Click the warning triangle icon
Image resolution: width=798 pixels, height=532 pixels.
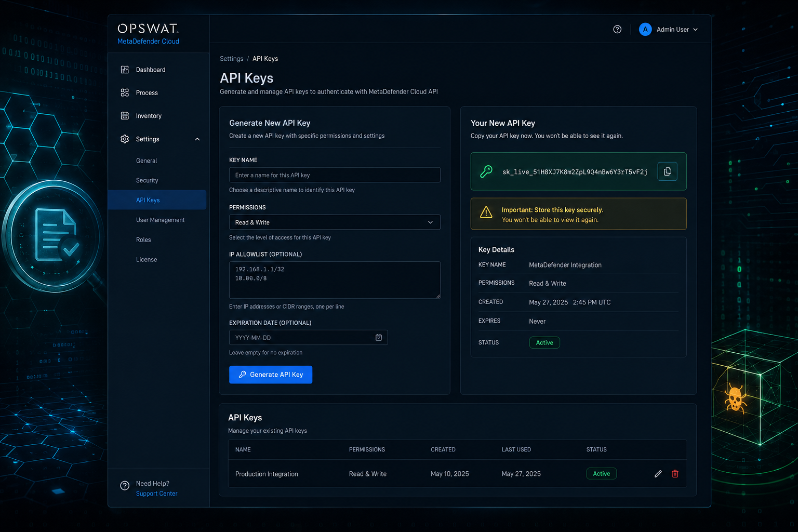click(x=486, y=212)
